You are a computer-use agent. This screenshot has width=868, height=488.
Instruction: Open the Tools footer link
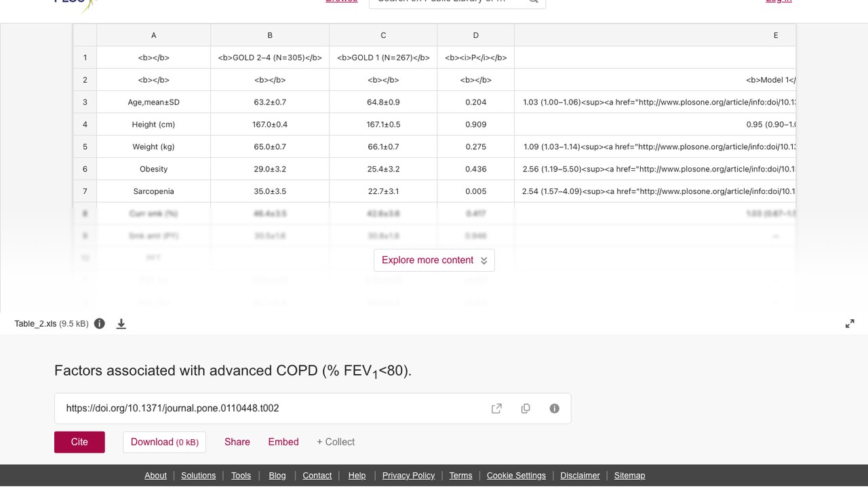(241, 475)
